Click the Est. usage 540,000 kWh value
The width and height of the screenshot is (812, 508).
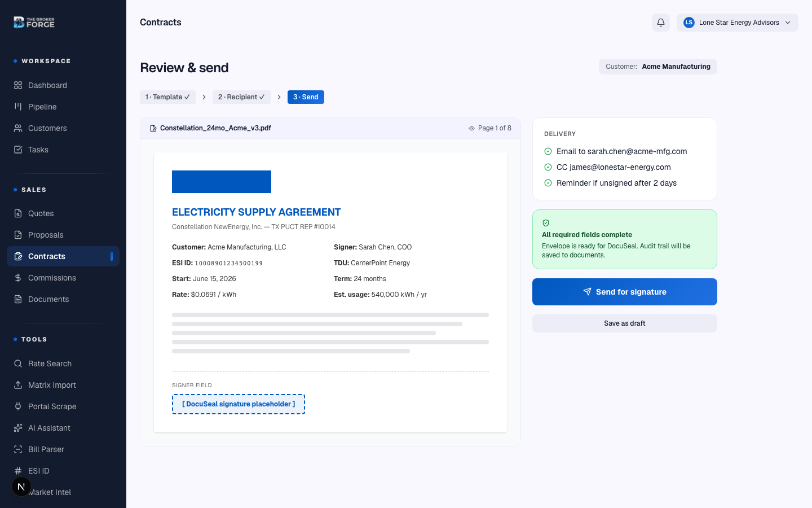[x=399, y=295]
